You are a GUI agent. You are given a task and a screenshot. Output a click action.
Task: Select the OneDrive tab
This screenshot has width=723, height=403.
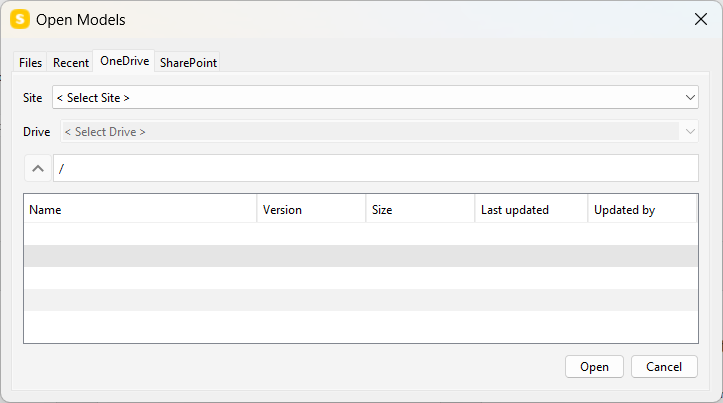pyautogui.click(x=124, y=61)
